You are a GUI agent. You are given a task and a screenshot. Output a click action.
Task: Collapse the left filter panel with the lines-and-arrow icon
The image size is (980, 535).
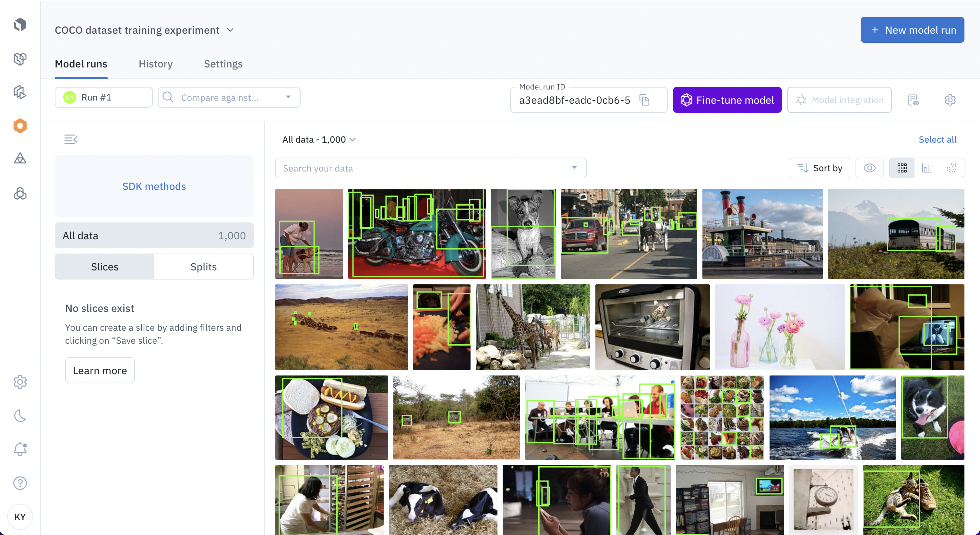coord(71,139)
